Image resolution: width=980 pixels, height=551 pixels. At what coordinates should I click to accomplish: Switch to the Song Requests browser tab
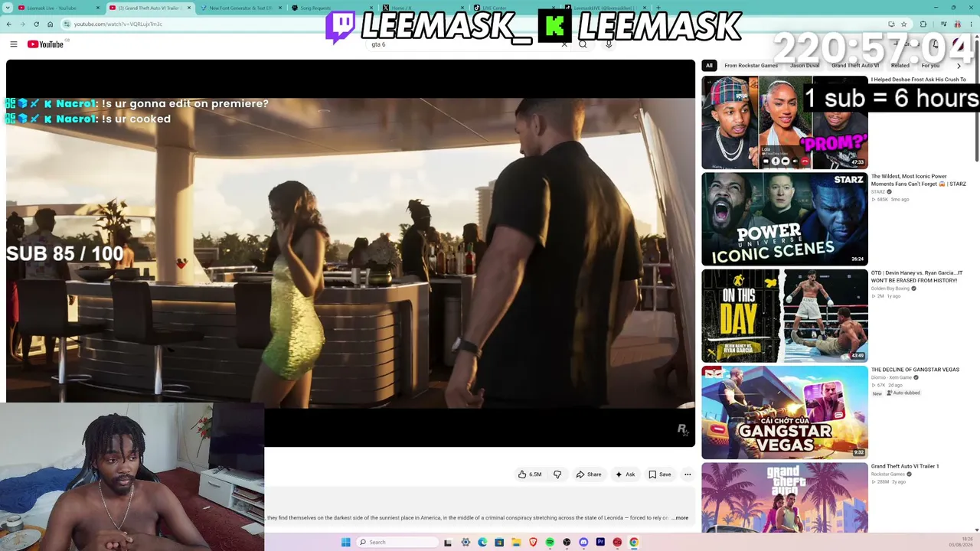pos(332,8)
